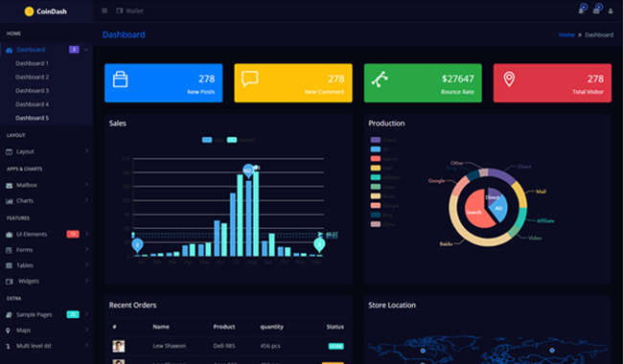Screen dimensions: 623x364
Task: Open the notifications bell
Action: point(581,11)
